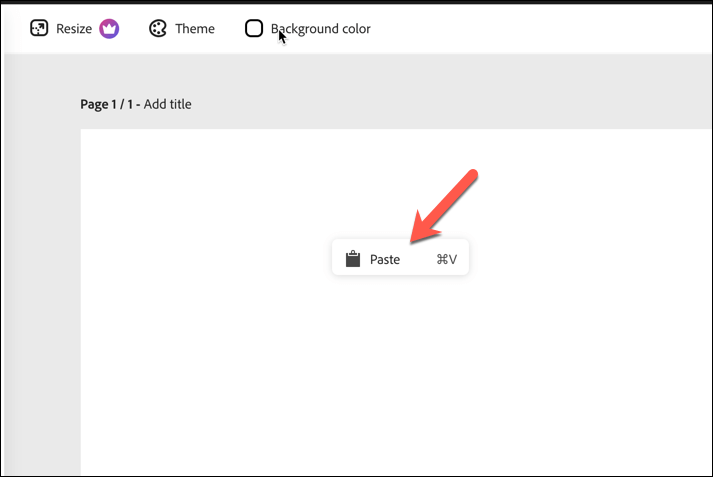Click the Background color label
This screenshot has width=713, height=477.
coord(321,29)
